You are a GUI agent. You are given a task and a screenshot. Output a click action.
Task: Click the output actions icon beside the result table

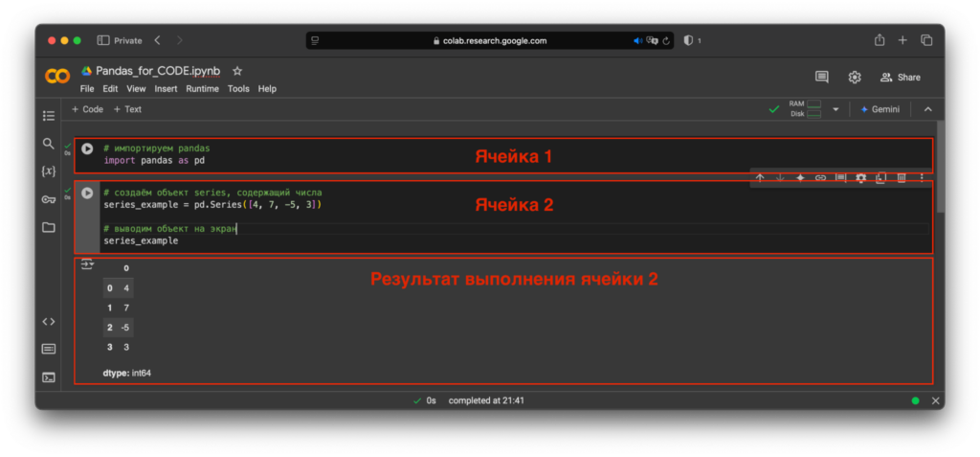pyautogui.click(x=87, y=264)
